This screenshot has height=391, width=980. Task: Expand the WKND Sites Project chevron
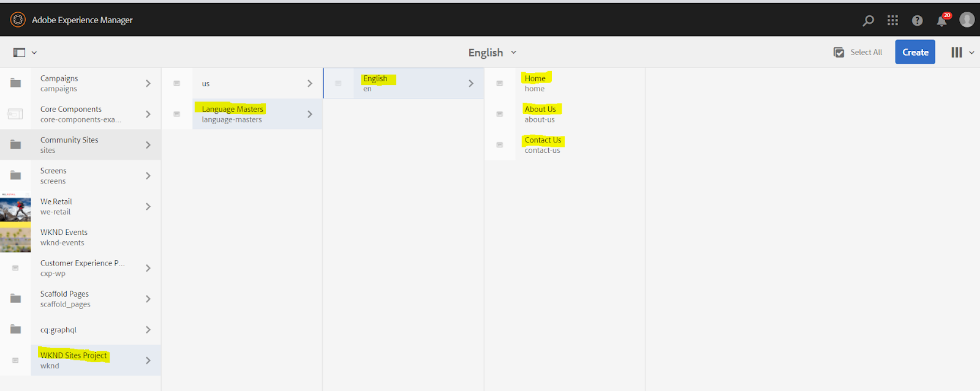coord(148,360)
